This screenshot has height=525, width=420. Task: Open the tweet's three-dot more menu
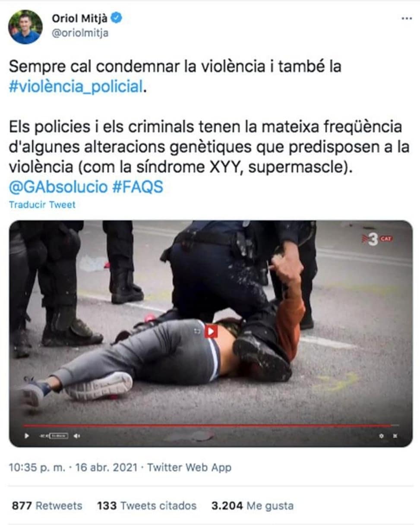(406, 18)
